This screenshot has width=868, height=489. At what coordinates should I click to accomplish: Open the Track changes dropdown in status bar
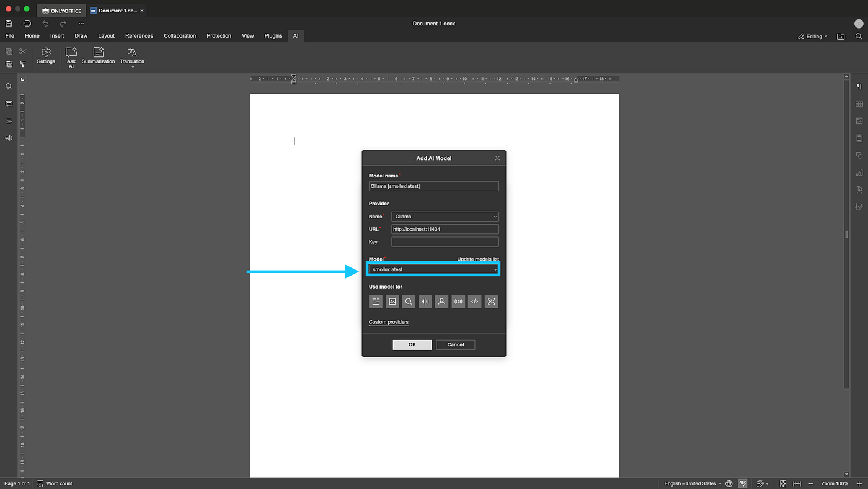(x=763, y=483)
